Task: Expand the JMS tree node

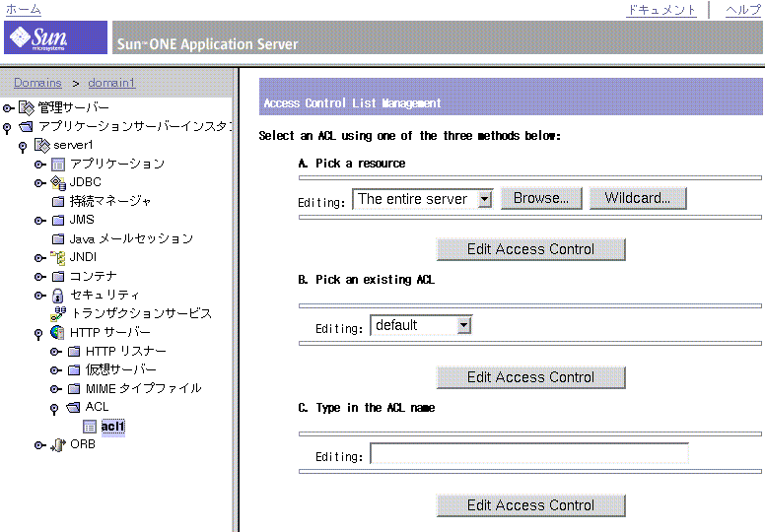Action: [40, 221]
